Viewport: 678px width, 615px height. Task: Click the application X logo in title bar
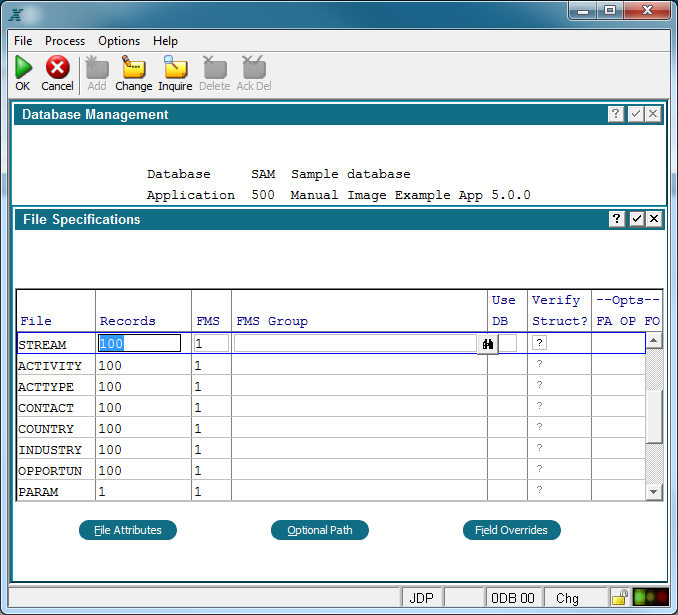pos(16,15)
